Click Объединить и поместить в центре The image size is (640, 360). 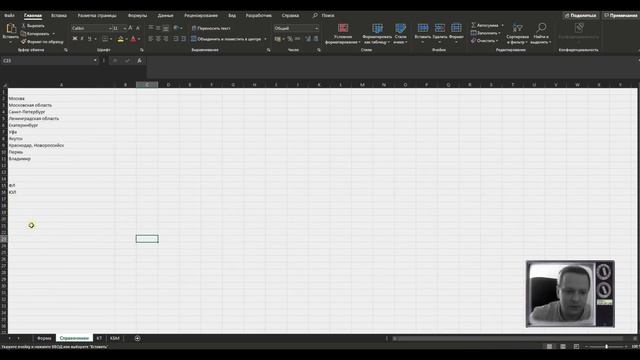coord(226,39)
